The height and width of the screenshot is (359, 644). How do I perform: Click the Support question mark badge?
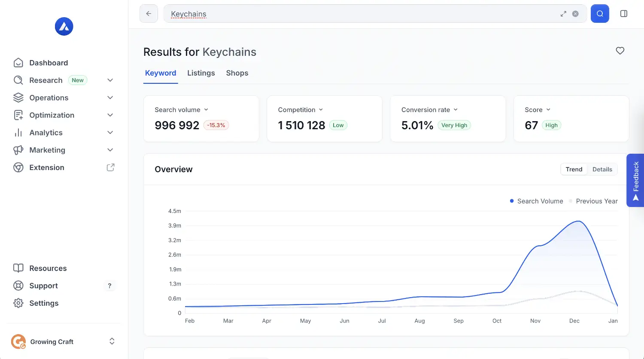tap(109, 286)
